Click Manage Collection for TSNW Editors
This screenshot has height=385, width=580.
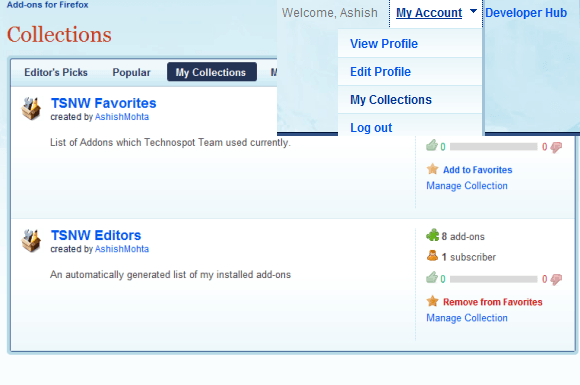click(x=467, y=318)
